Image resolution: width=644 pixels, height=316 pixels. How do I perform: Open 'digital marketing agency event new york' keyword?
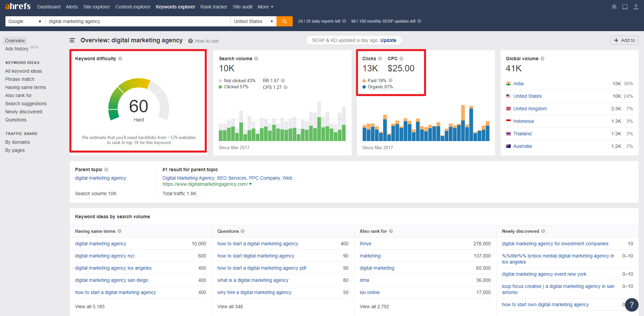pyautogui.click(x=544, y=274)
